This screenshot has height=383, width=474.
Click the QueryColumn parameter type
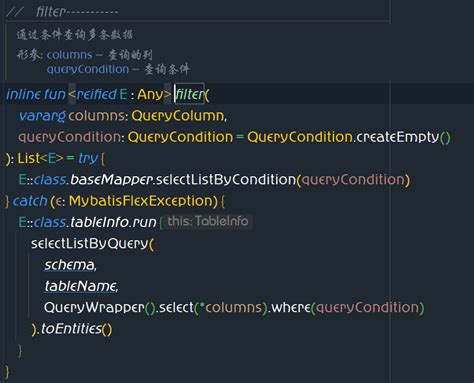tap(178, 116)
